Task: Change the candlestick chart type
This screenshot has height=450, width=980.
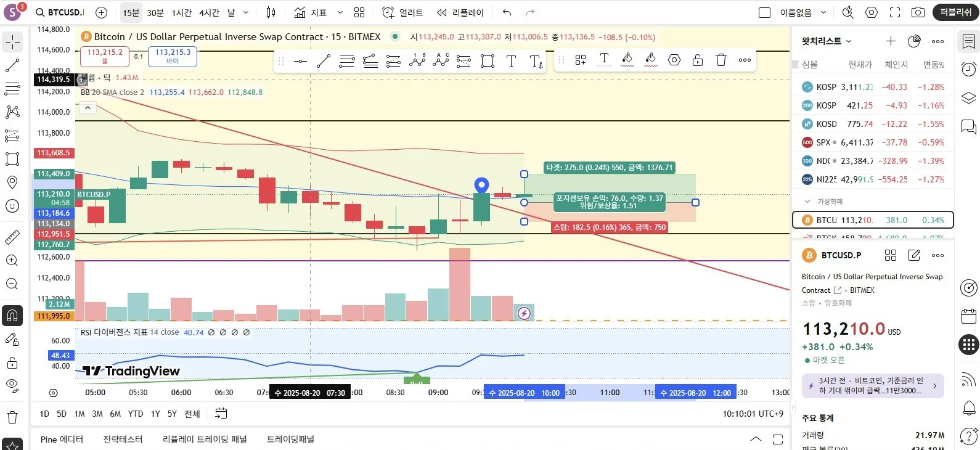Action: coord(271,12)
